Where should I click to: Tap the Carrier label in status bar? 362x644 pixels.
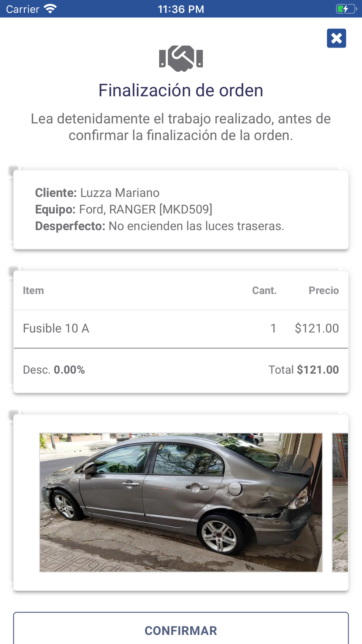click(x=22, y=9)
